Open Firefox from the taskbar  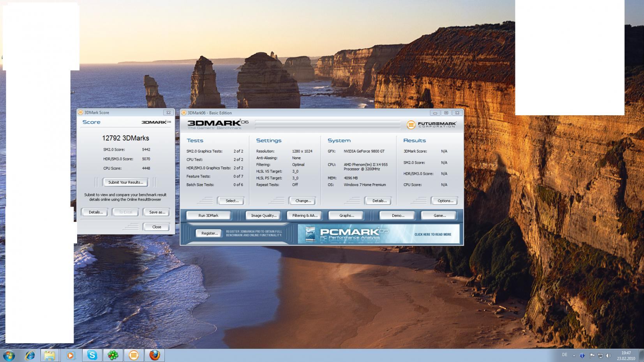155,355
